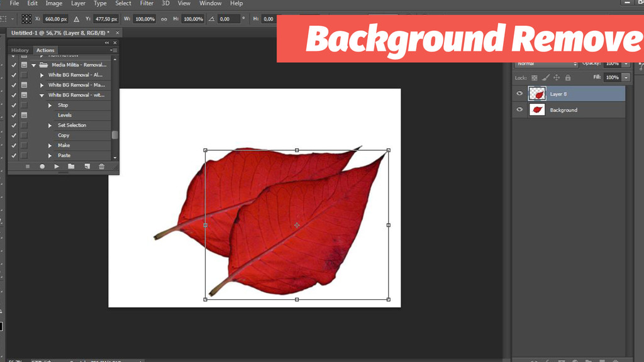Hide the Layer 8 layer
The image size is (644, 362).
click(519, 94)
